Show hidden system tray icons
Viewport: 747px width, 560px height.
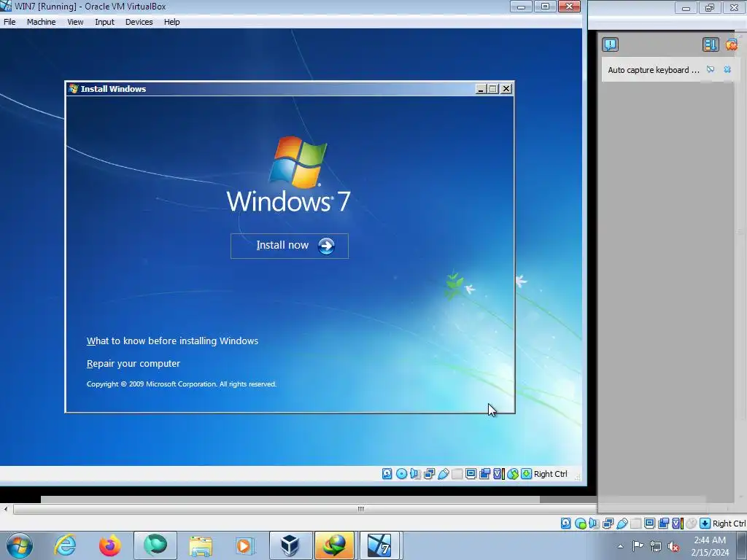click(x=620, y=546)
